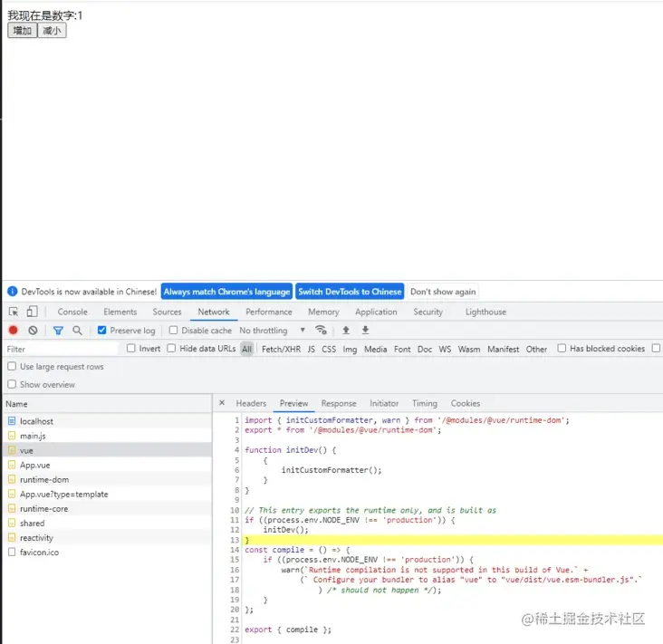
Task: Filter requests by Media type
Action: pos(376,350)
